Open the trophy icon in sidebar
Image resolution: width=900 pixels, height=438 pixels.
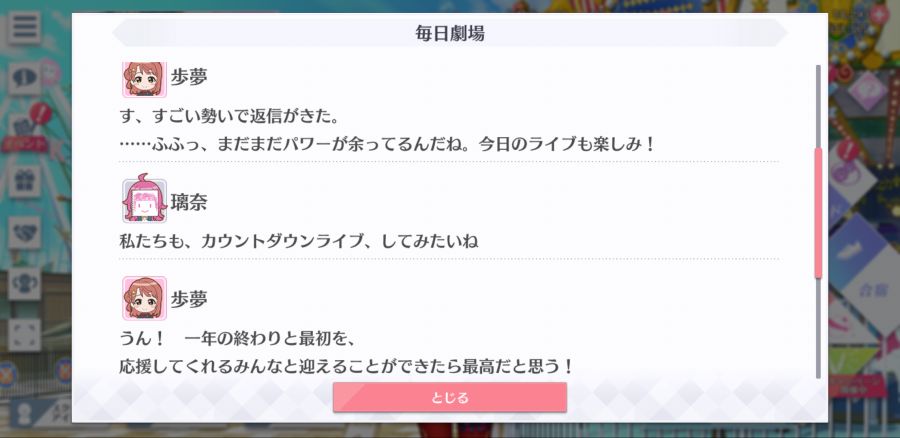(24, 284)
